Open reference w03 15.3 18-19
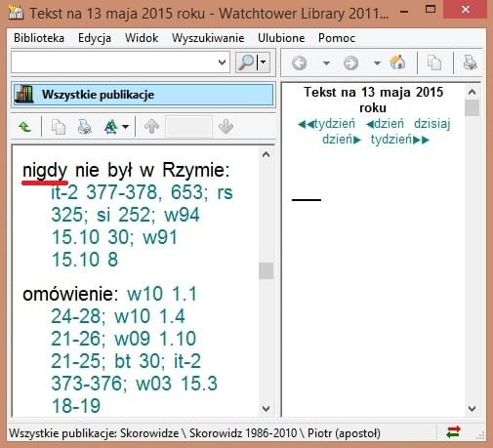 135,394
